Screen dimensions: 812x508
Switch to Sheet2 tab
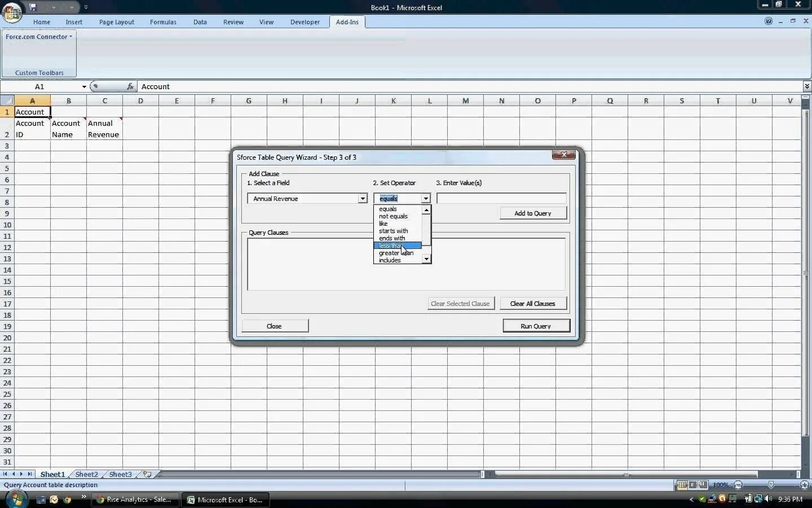tap(86, 474)
